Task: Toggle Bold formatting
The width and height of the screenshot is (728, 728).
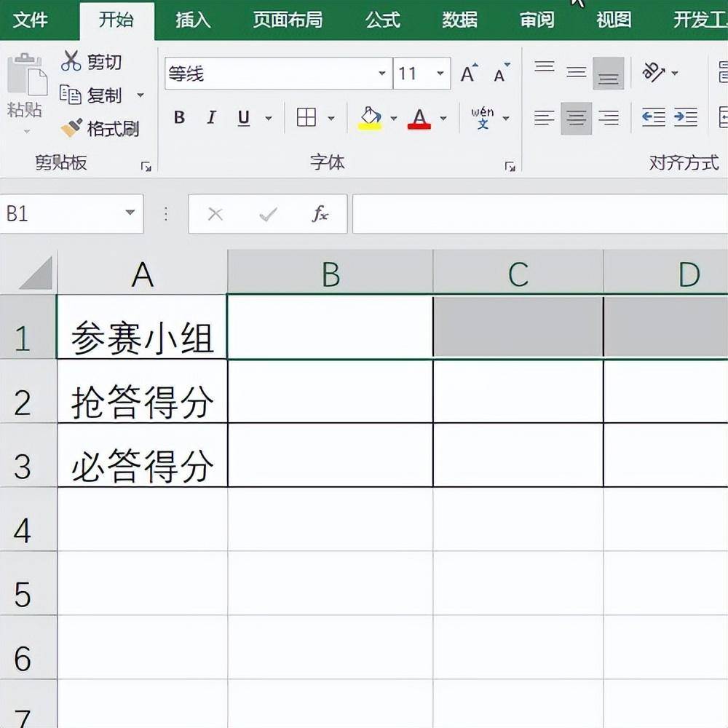Action: [x=179, y=117]
